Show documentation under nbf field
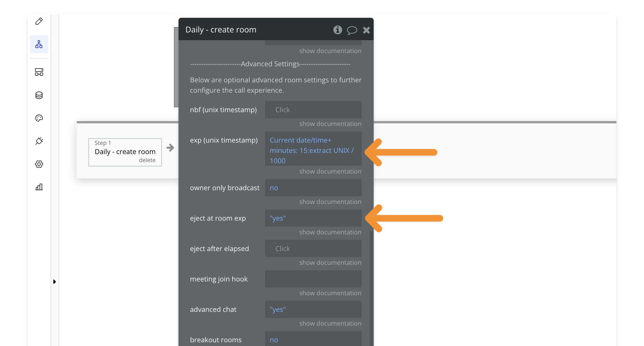 coord(330,124)
